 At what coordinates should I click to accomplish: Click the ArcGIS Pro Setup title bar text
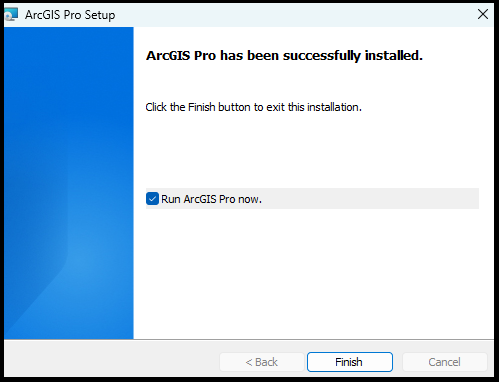[70, 15]
